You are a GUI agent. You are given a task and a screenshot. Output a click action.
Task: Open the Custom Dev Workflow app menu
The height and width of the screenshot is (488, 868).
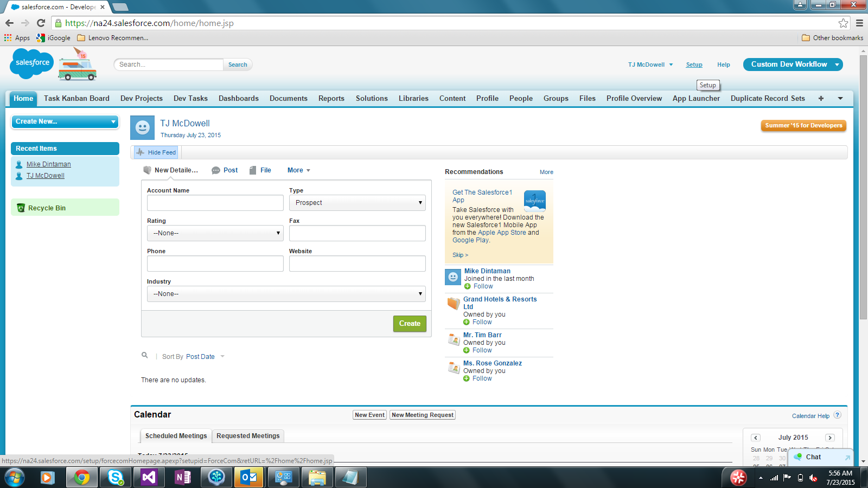click(793, 64)
